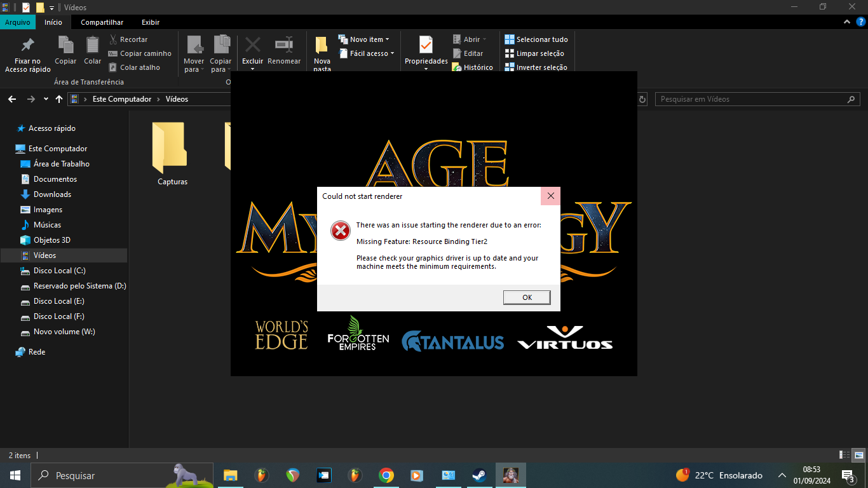This screenshot has height=488, width=868.
Task: Open Google Chrome from the taskbar
Action: pyautogui.click(x=386, y=475)
